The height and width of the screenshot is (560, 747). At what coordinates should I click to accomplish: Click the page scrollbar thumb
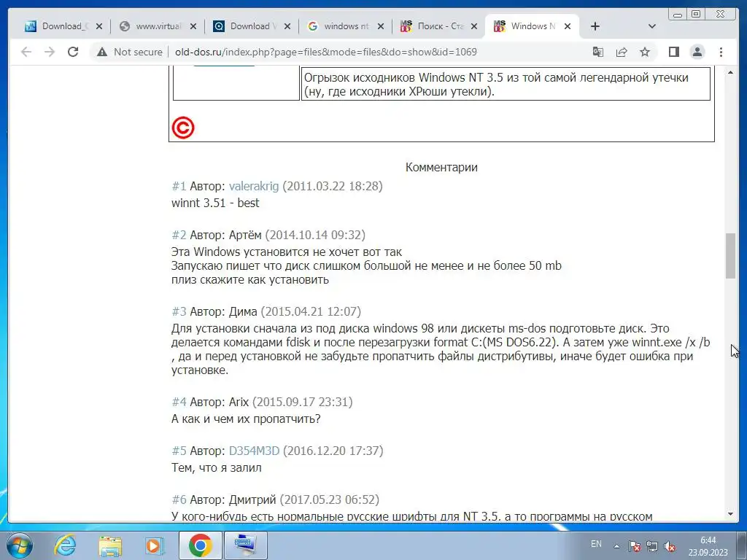(x=731, y=256)
